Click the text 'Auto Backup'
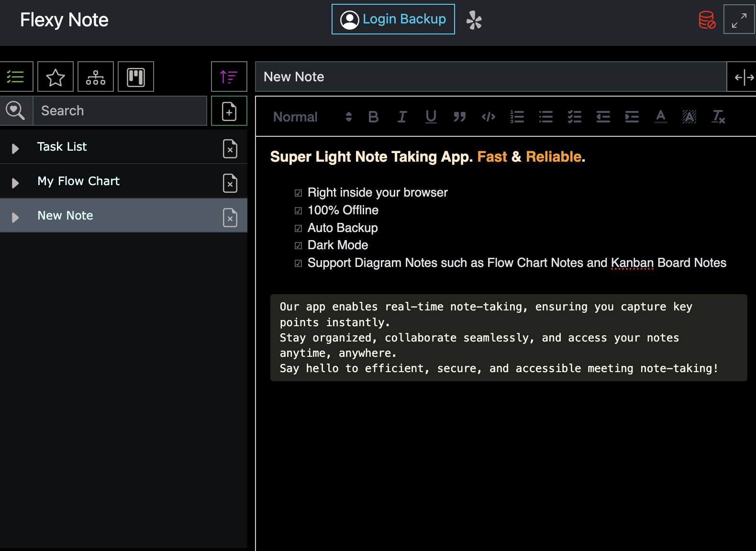 click(343, 228)
